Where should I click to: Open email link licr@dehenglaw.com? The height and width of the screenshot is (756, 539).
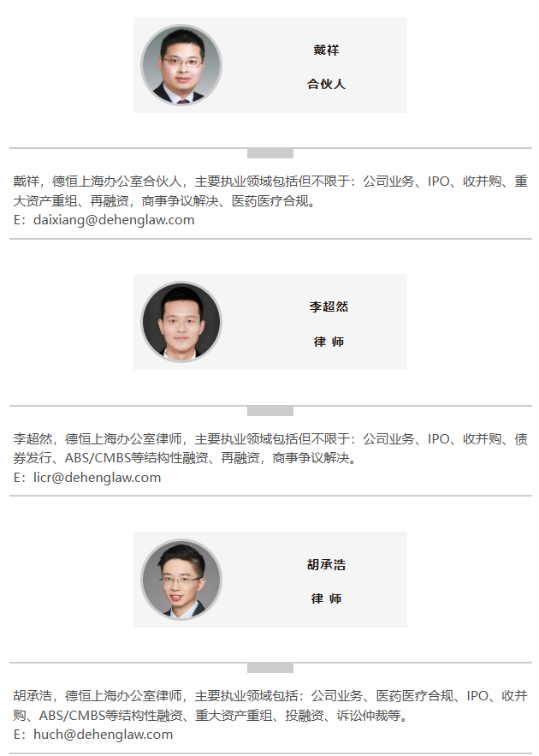coord(97,478)
